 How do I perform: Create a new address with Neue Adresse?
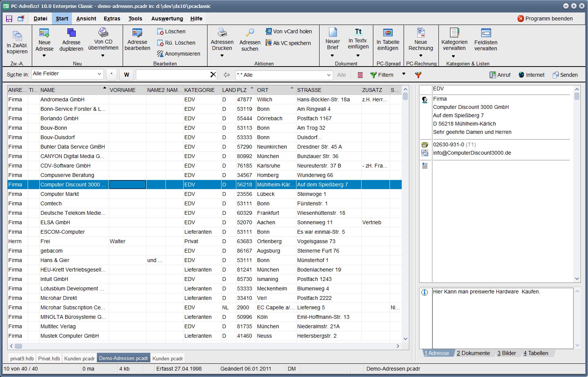44,40
